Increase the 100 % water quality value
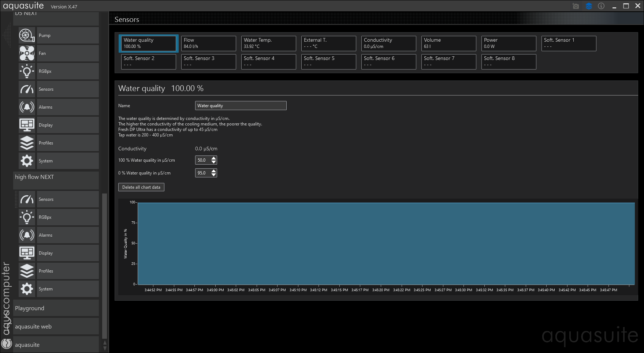The image size is (644, 353). tap(214, 158)
